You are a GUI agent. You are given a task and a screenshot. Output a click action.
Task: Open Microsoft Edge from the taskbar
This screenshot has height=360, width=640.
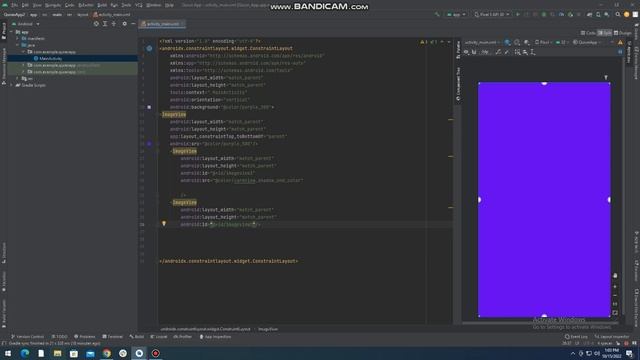24,353
